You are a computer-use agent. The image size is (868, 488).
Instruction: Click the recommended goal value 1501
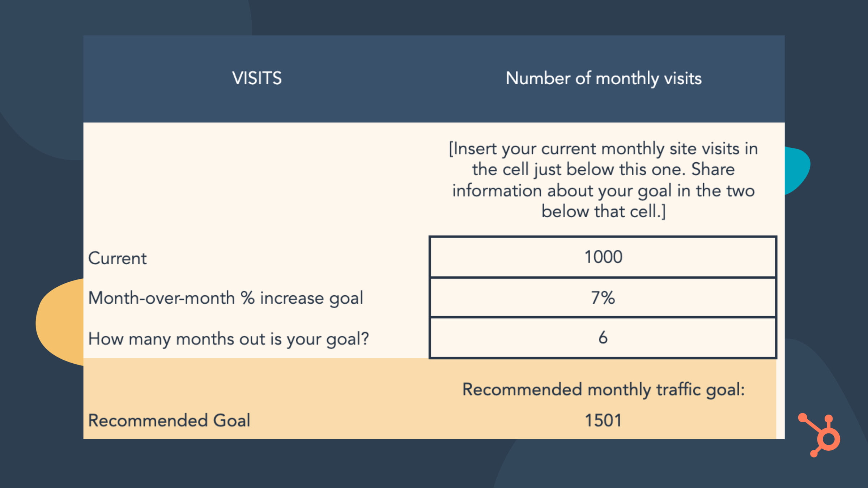click(x=603, y=420)
